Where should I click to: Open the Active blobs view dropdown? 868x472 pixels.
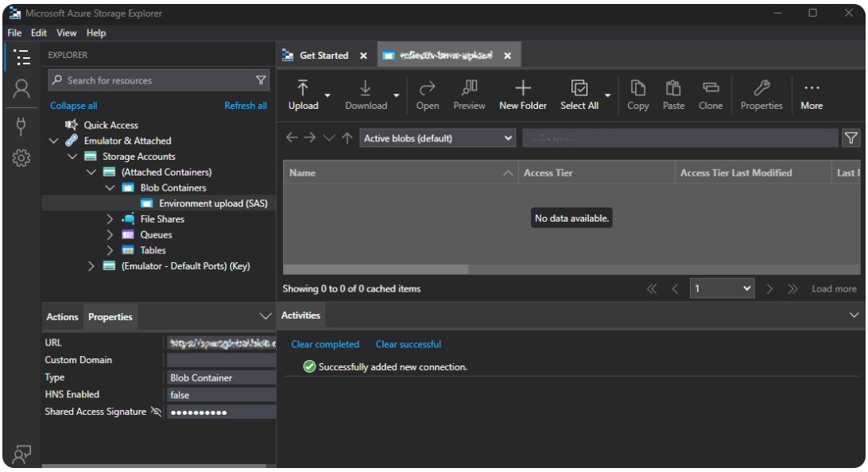click(x=438, y=138)
